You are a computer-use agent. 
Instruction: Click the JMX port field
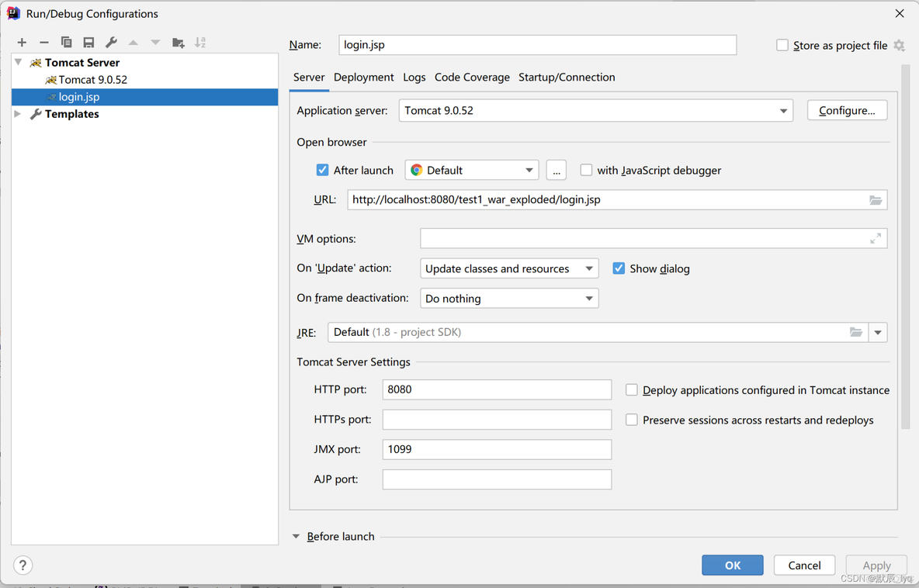pyautogui.click(x=497, y=449)
